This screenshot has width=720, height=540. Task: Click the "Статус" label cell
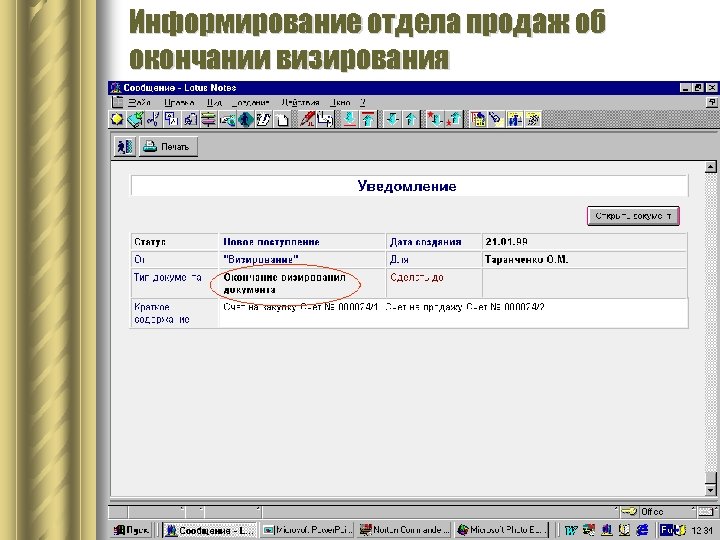[174, 242]
